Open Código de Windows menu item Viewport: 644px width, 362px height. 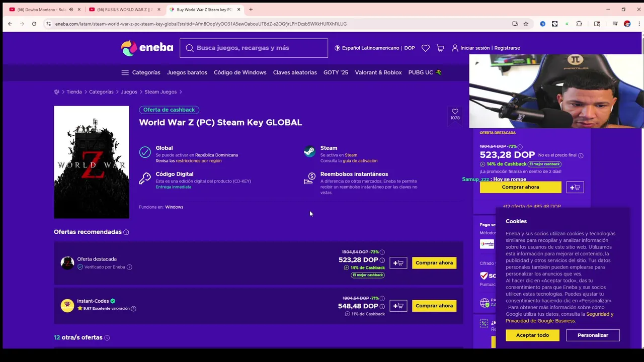point(240,72)
